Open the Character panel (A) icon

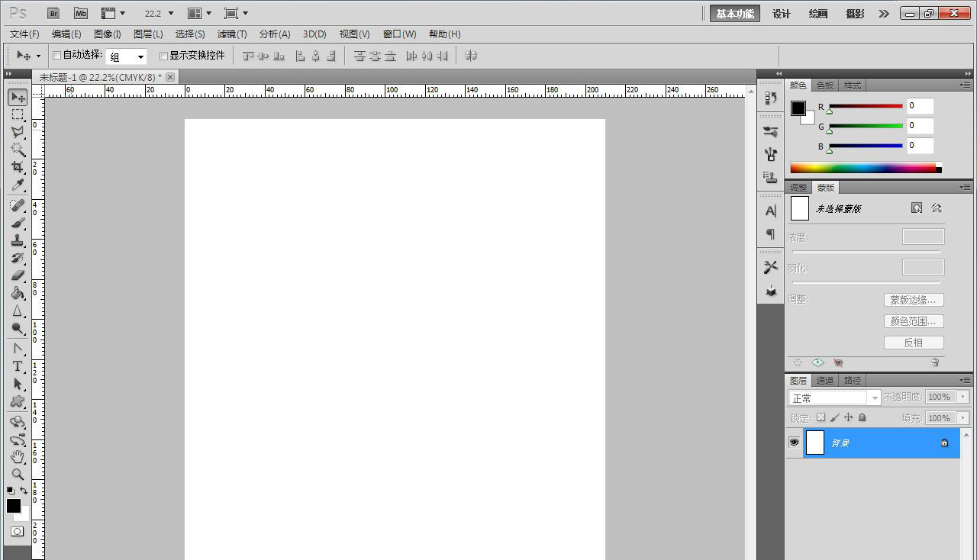771,211
